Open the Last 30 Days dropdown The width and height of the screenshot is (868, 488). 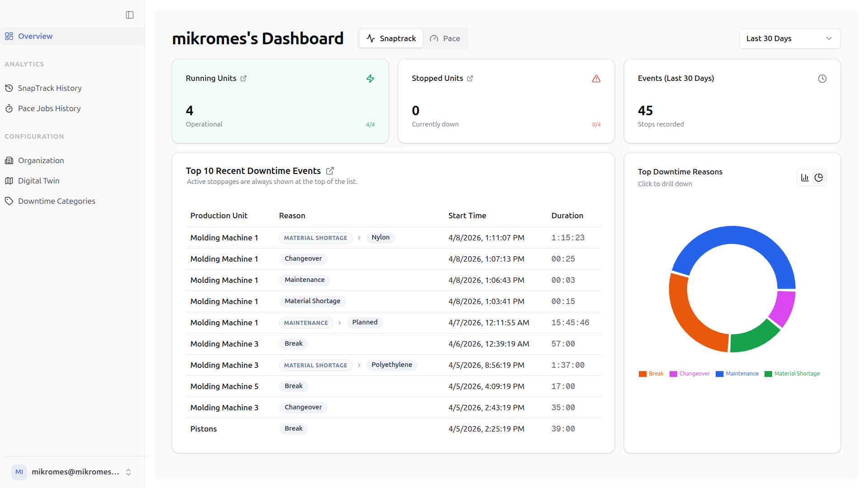[789, 38]
